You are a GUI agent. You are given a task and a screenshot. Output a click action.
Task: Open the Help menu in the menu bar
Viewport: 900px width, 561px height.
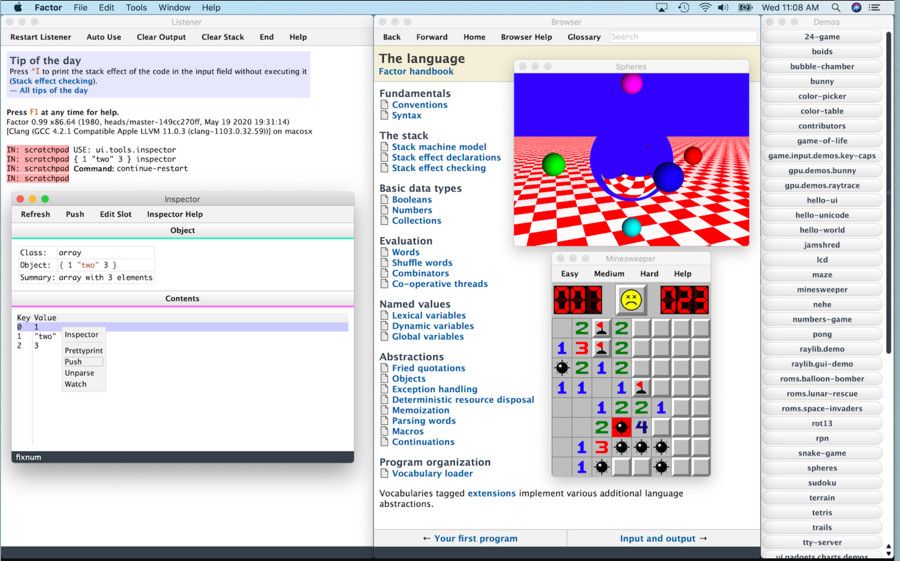(211, 7)
